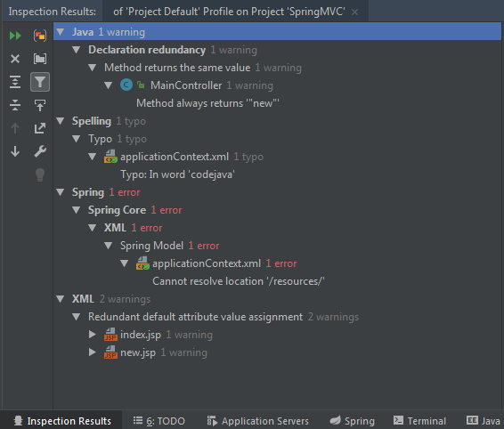Open the 6: TODO tool window
This screenshot has height=429, width=504.
click(x=159, y=421)
